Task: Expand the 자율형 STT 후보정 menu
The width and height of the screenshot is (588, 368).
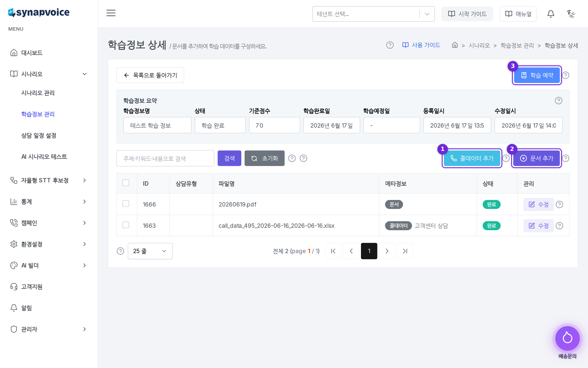Action: point(49,180)
